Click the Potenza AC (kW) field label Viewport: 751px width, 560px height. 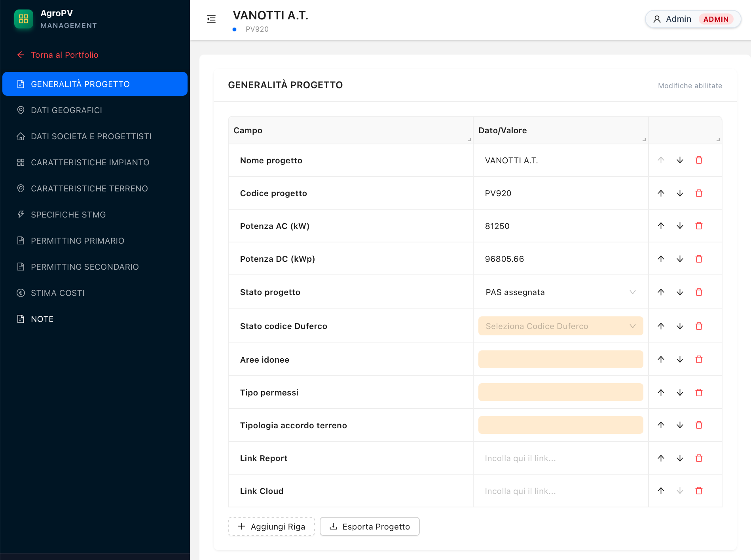275,226
